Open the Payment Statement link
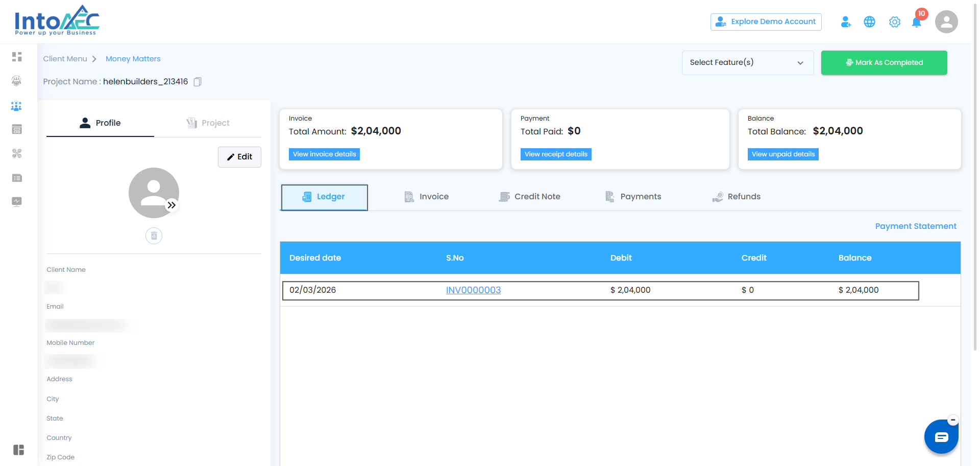 coord(916,226)
